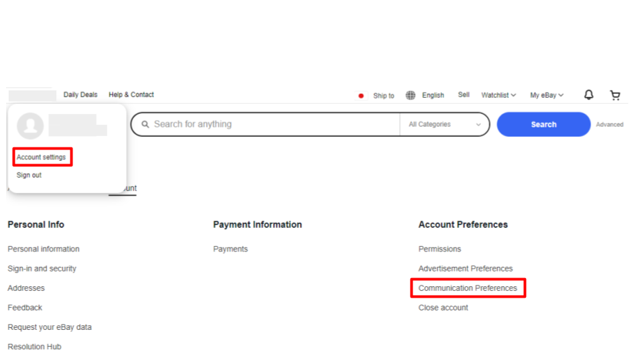Screen dimensions: 644x362
Task: Open the Feedback link
Action: tap(25, 308)
